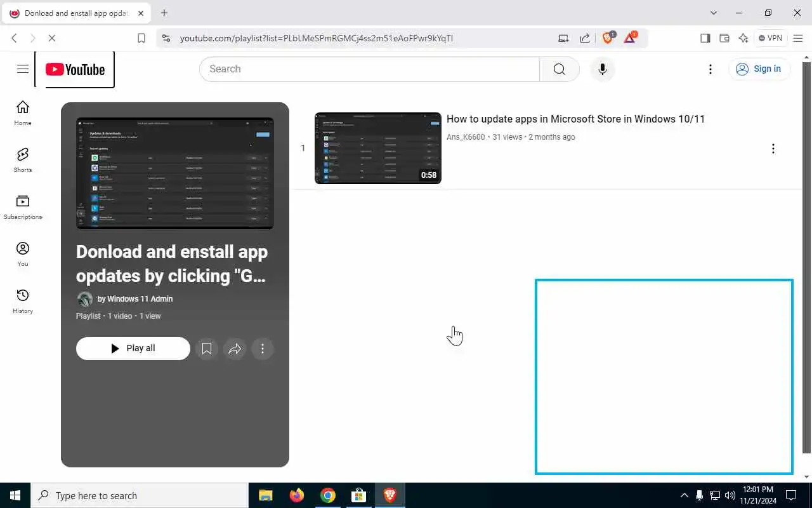Click the taskbar search box
This screenshot has height=508, width=812.
point(140,495)
